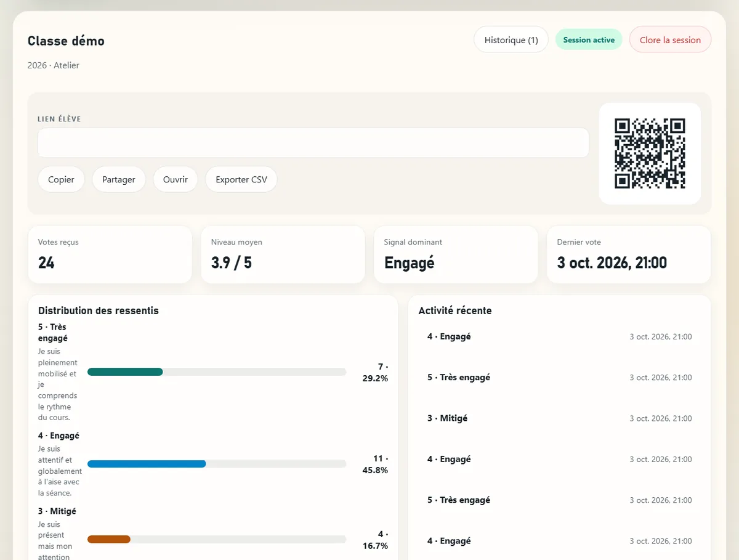Select the Votes reçus card showing 24
Screen dimensions: 739x560
point(110,254)
